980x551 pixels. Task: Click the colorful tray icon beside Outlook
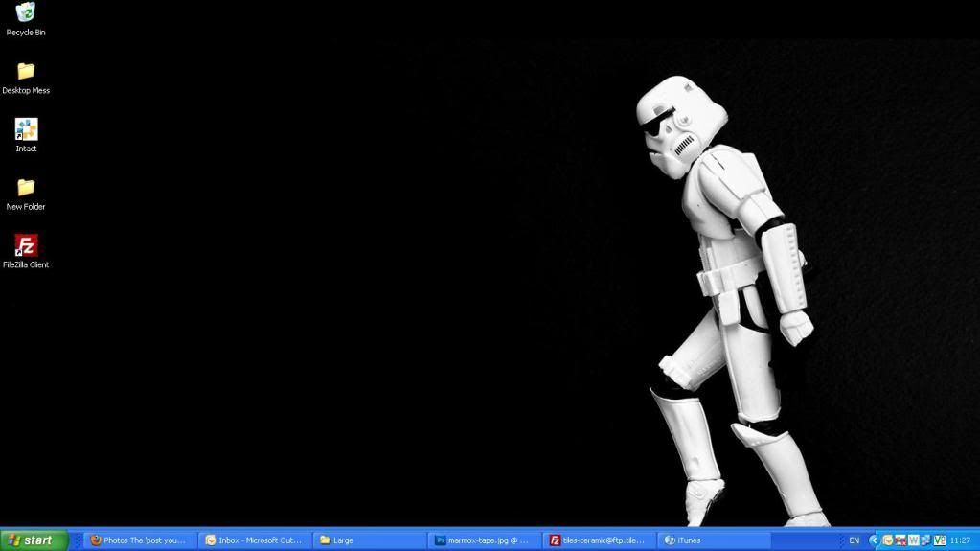900,540
